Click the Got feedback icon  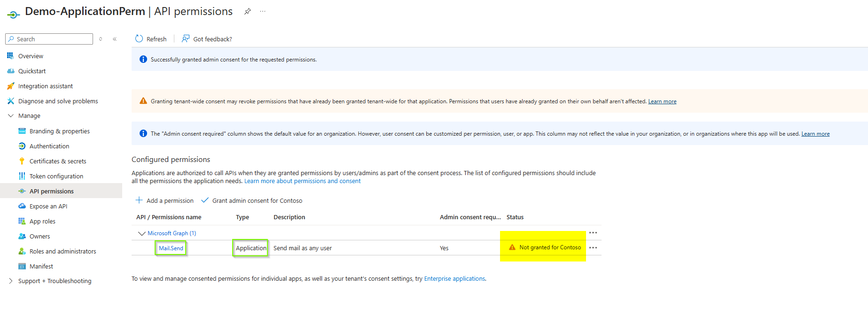186,38
